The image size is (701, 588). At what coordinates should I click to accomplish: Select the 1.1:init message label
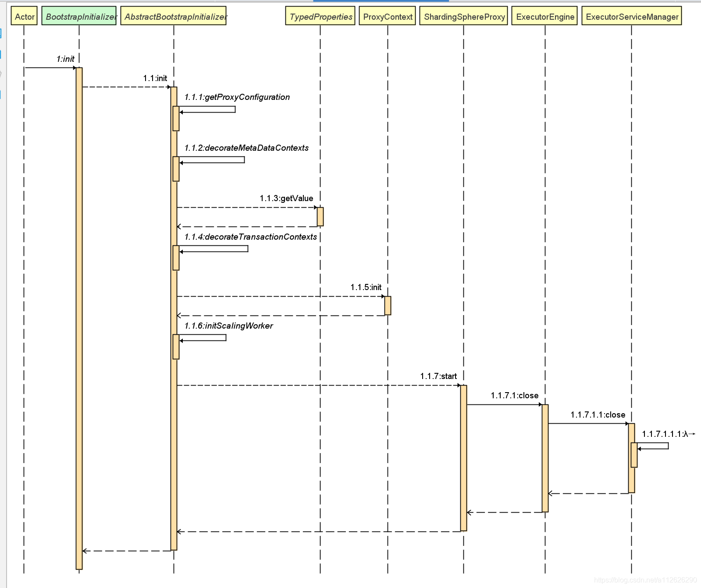(x=155, y=78)
